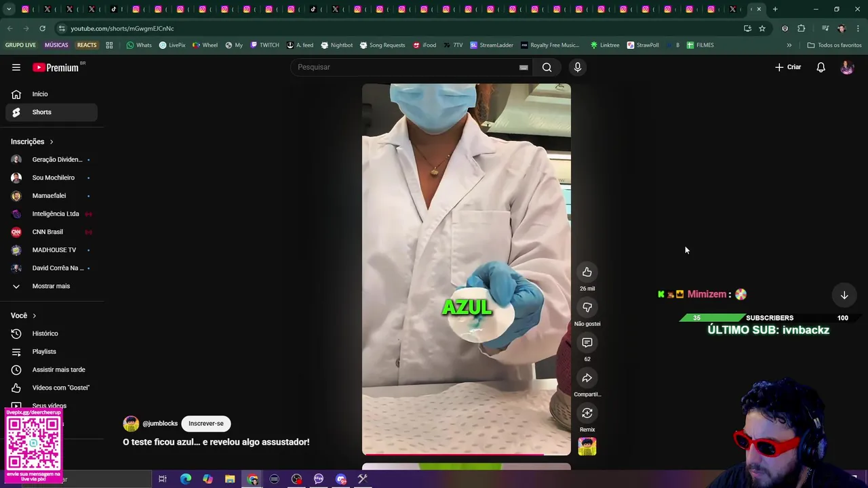Image resolution: width=868 pixels, height=488 pixels.
Task: Open Copilot icon on taskbar
Action: [208, 479]
